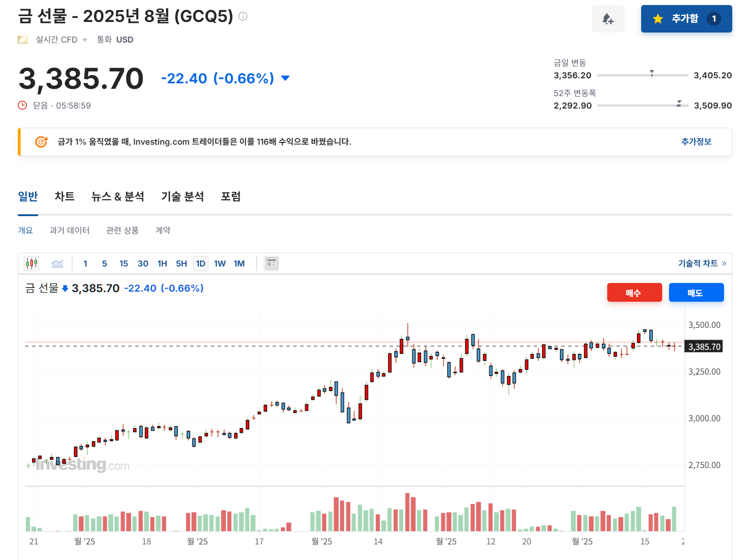The height and width of the screenshot is (560, 746).
Task: Switch to the area chart style icon
Action: (57, 263)
